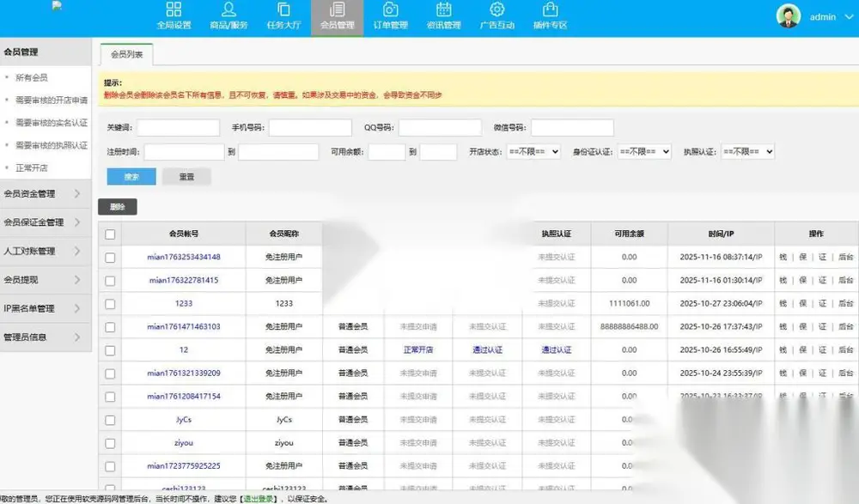Switch to the 会员列表 tab
Image resolution: width=859 pixels, height=504 pixels.
[x=126, y=54]
